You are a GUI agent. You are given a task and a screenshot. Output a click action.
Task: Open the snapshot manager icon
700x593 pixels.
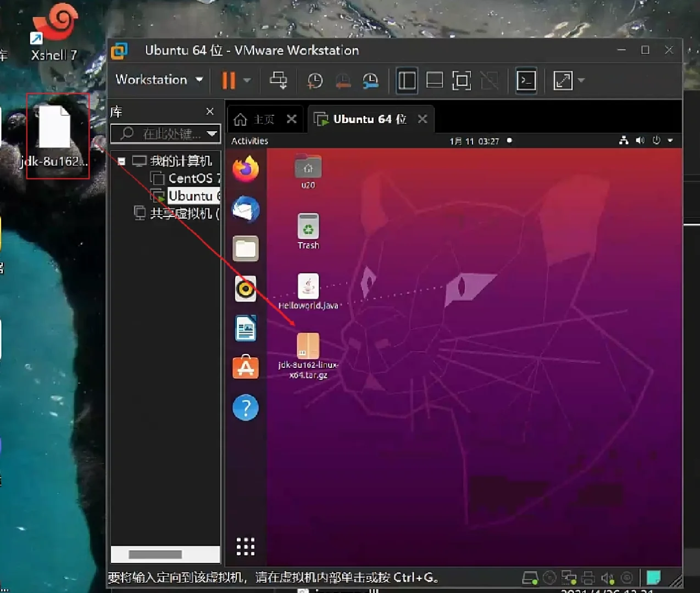pyautogui.click(x=371, y=81)
